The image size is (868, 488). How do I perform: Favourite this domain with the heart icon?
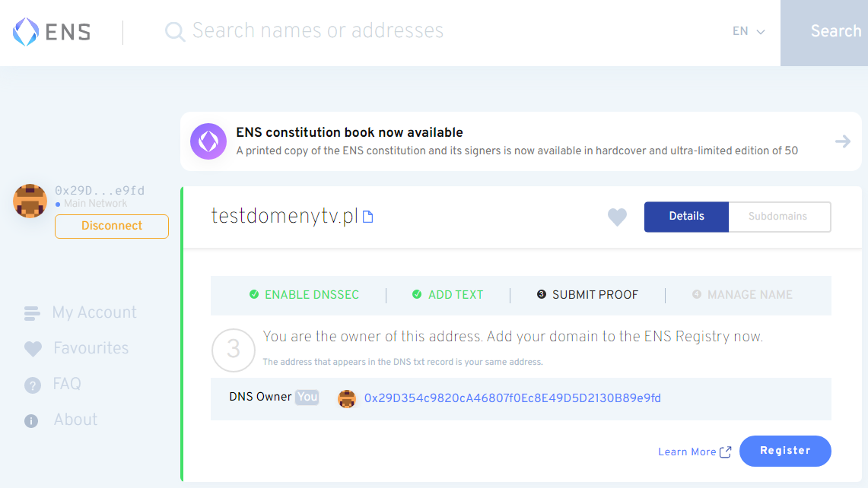point(617,217)
